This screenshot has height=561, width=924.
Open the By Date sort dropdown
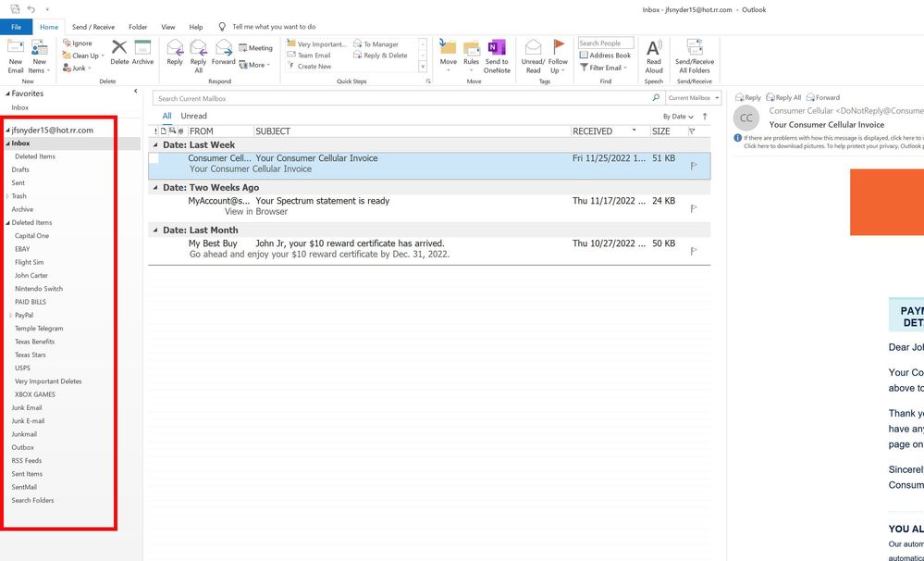coord(678,117)
